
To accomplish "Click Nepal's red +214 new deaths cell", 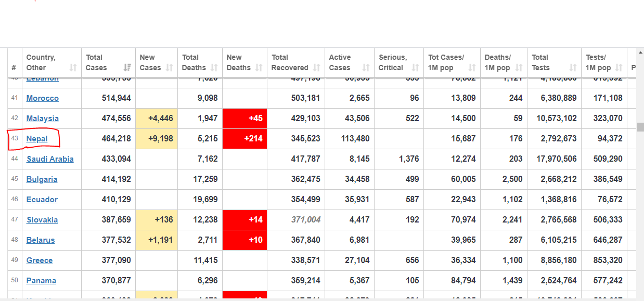I will (244, 139).
